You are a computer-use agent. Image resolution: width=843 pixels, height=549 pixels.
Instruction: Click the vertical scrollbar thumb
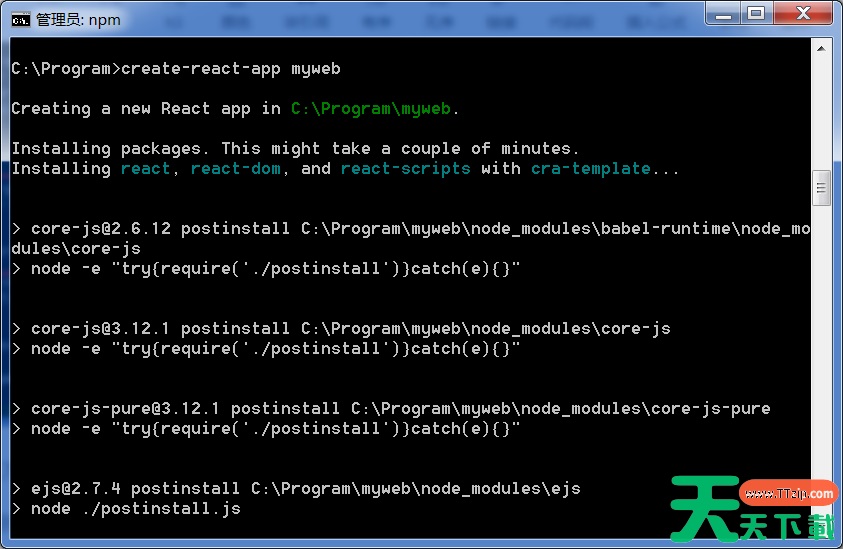(821, 188)
